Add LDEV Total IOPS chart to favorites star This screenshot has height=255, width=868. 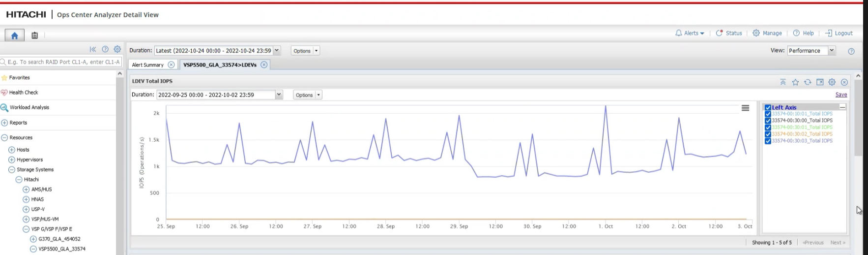pyautogui.click(x=795, y=82)
